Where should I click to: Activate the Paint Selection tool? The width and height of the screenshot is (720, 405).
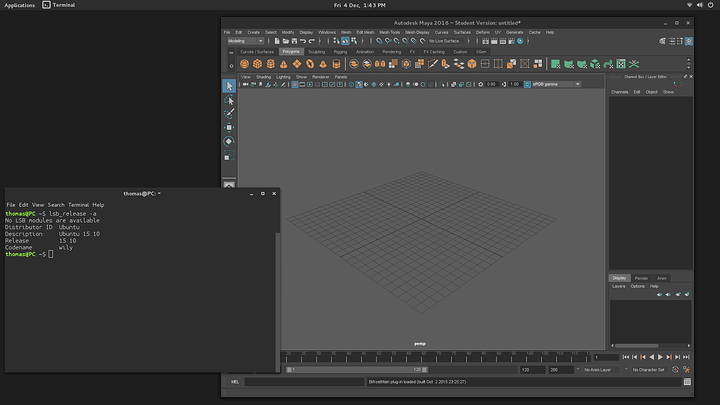[229, 114]
